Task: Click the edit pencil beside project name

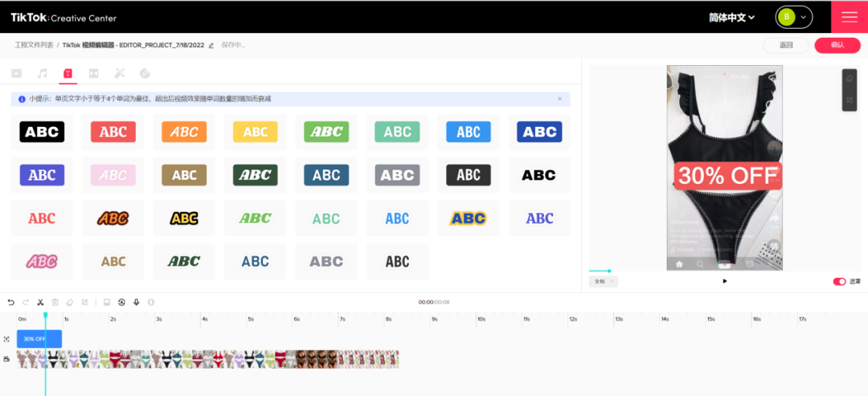Action: 211,46
